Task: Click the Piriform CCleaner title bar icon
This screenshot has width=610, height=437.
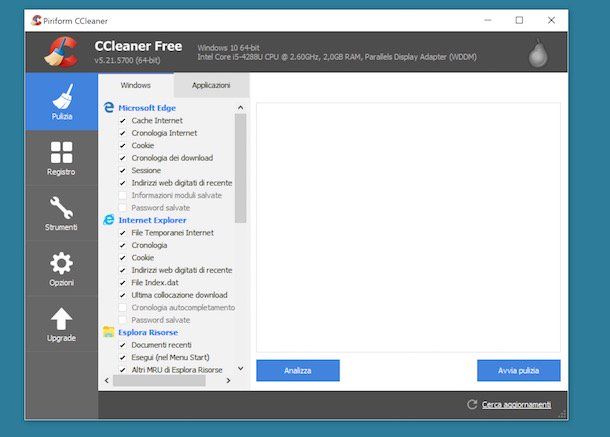Action: pyautogui.click(x=37, y=20)
